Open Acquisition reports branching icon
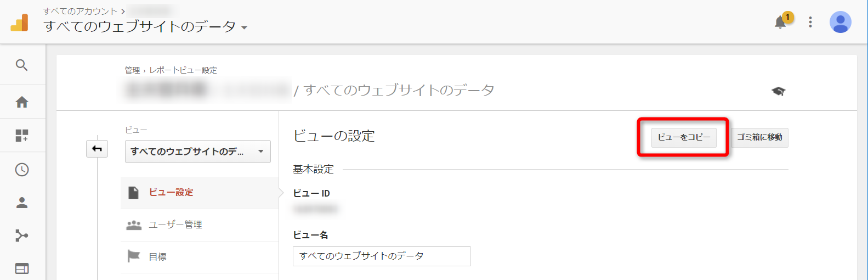Image resolution: width=868 pixels, height=280 pixels. 22,236
